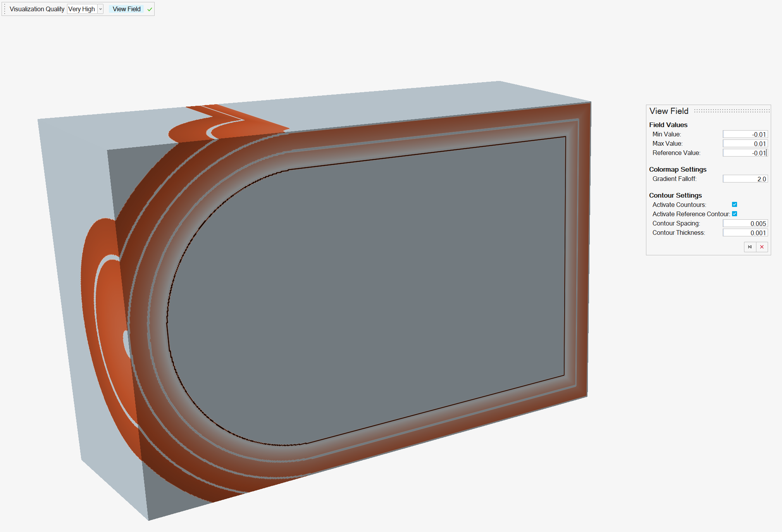782x532 pixels.
Task: Click the View Field panel drag handle
Action: [x=732, y=111]
